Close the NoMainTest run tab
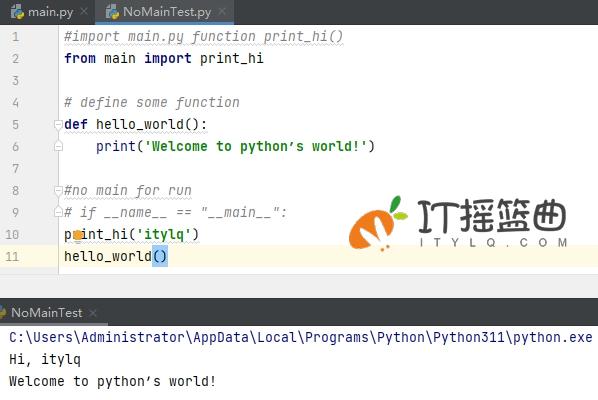The image size is (598, 400). (93, 313)
